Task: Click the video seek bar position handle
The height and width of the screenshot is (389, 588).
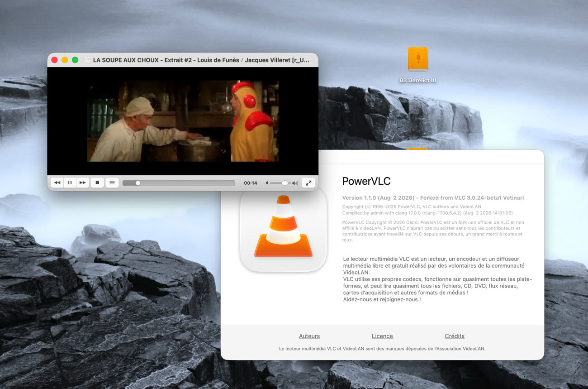Action: [x=138, y=183]
